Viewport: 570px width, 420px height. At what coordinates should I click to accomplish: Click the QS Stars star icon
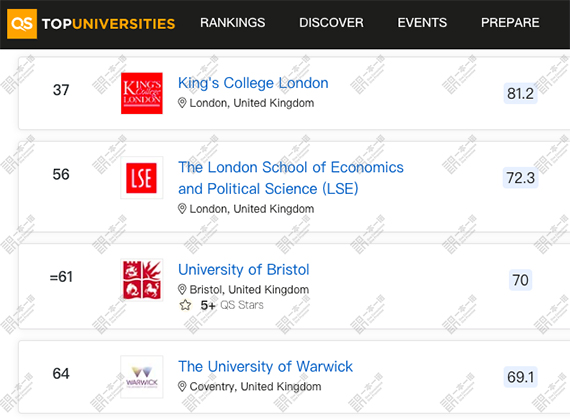click(x=185, y=305)
